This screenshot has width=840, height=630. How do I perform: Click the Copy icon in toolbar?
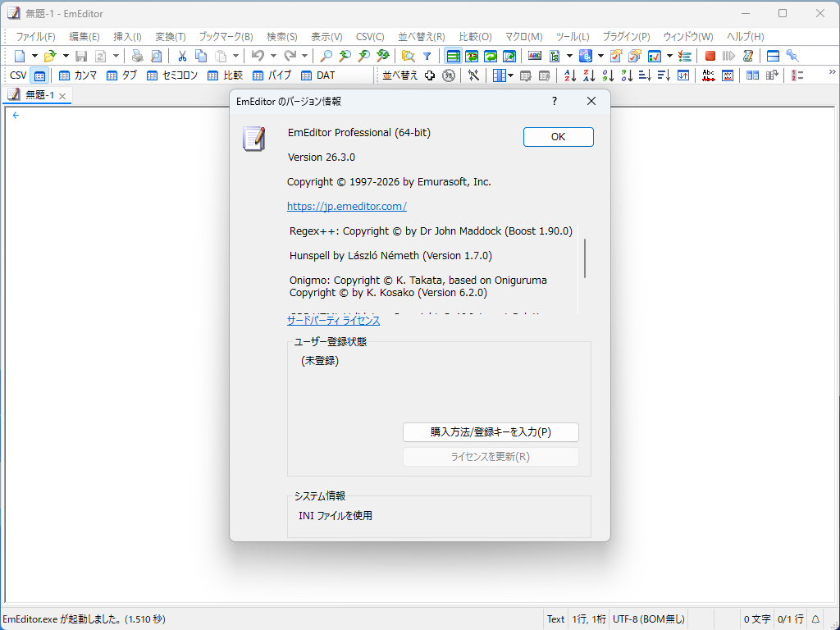[x=201, y=56]
